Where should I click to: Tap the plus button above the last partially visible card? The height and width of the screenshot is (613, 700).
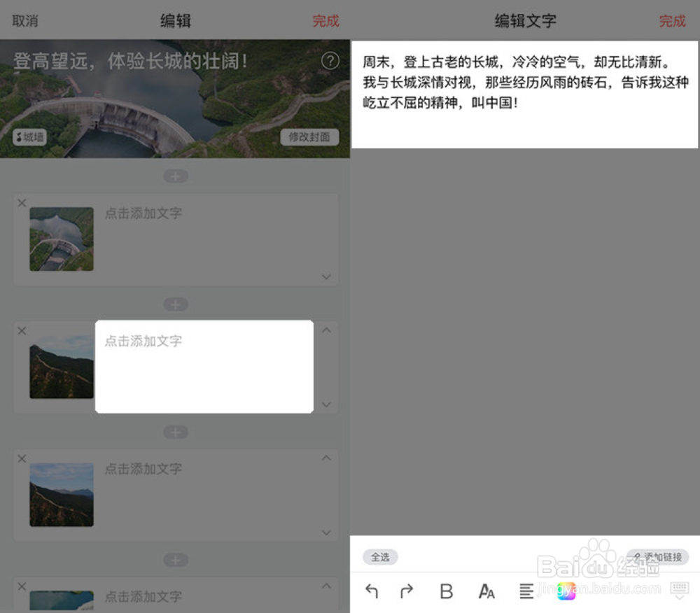[176, 561]
